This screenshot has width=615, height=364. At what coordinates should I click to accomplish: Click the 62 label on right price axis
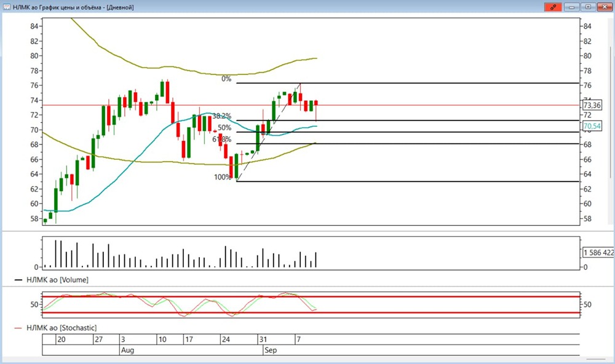click(587, 189)
